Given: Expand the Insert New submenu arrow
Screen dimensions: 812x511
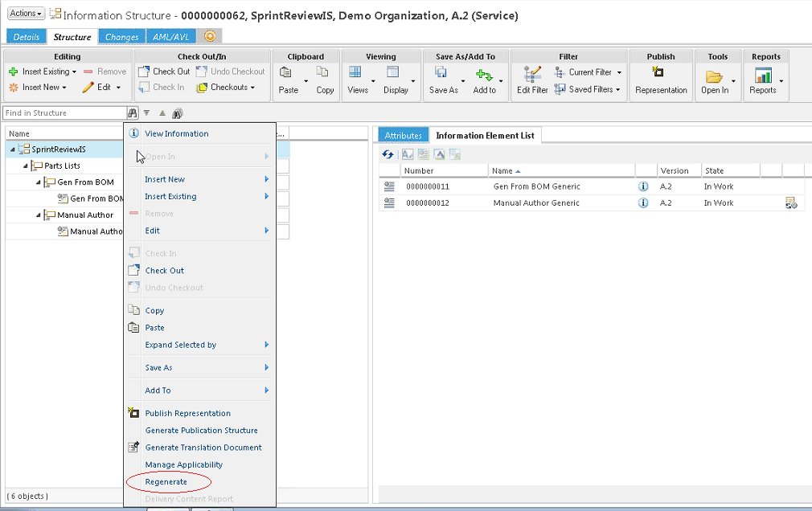Looking at the screenshot, I should point(267,179).
